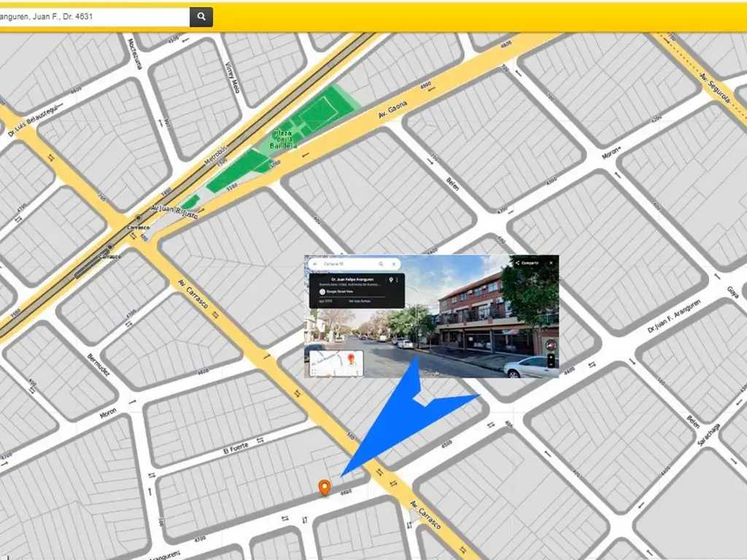
Task: Click the Av. Gaona street label
Action: click(394, 112)
